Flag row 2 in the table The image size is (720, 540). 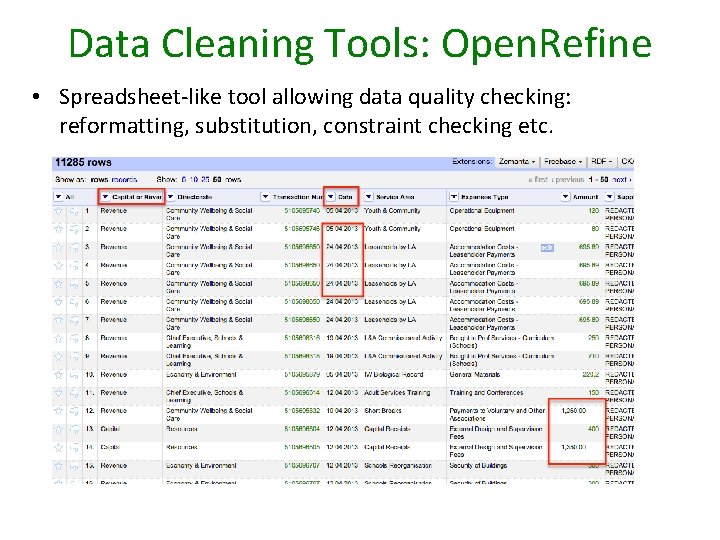point(74,230)
